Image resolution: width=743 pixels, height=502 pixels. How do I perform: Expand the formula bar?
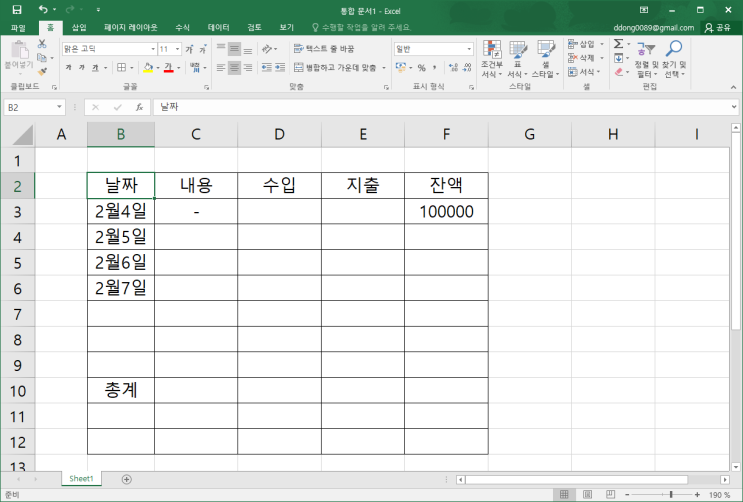pos(734,107)
